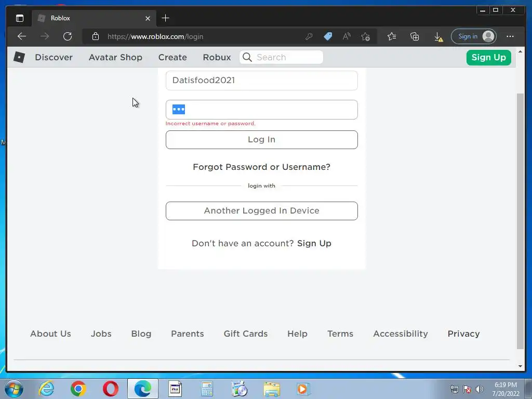
Task: Close the Roblox tab
Action: pyautogui.click(x=148, y=18)
